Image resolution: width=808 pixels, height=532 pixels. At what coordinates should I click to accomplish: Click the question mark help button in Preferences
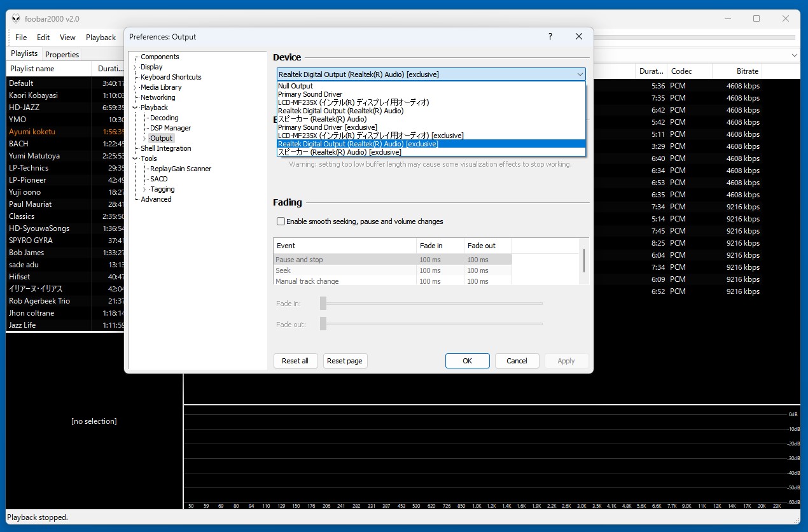pos(550,36)
